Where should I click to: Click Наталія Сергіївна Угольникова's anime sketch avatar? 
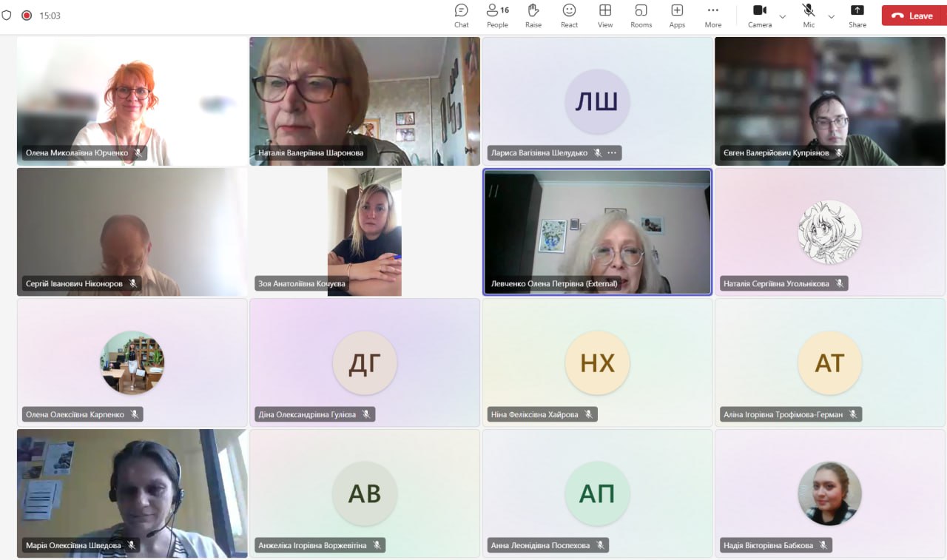tap(829, 232)
